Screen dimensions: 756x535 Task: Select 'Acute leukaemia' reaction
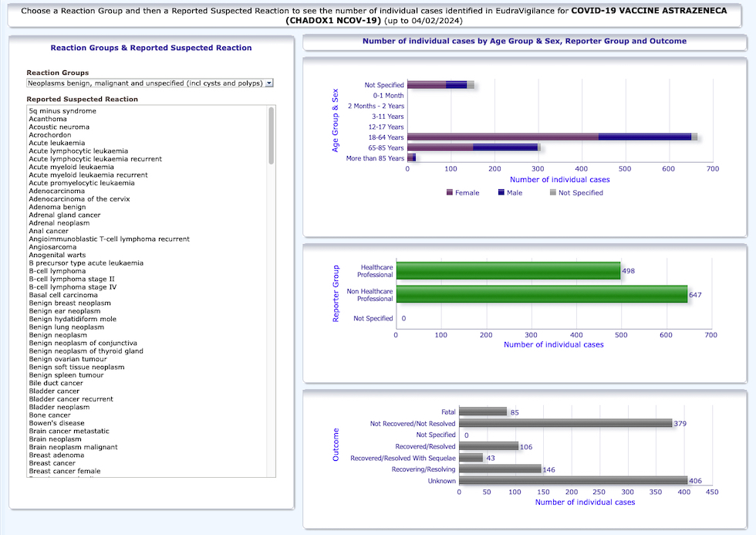point(56,143)
